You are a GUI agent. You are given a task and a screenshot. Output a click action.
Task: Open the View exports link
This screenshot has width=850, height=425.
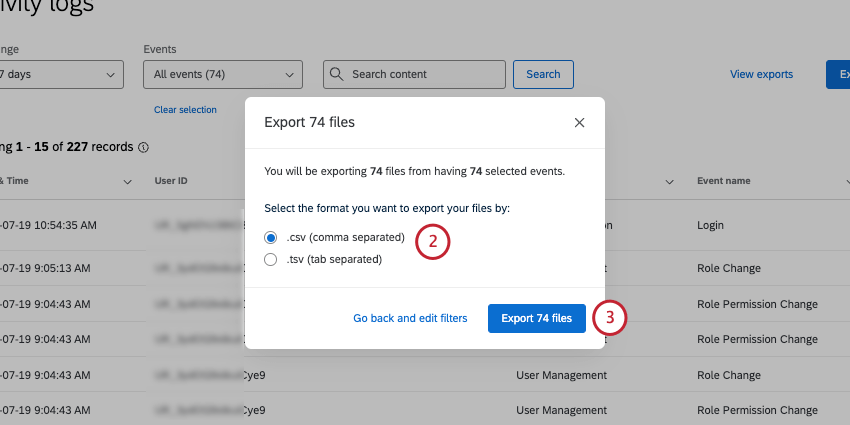tap(761, 74)
